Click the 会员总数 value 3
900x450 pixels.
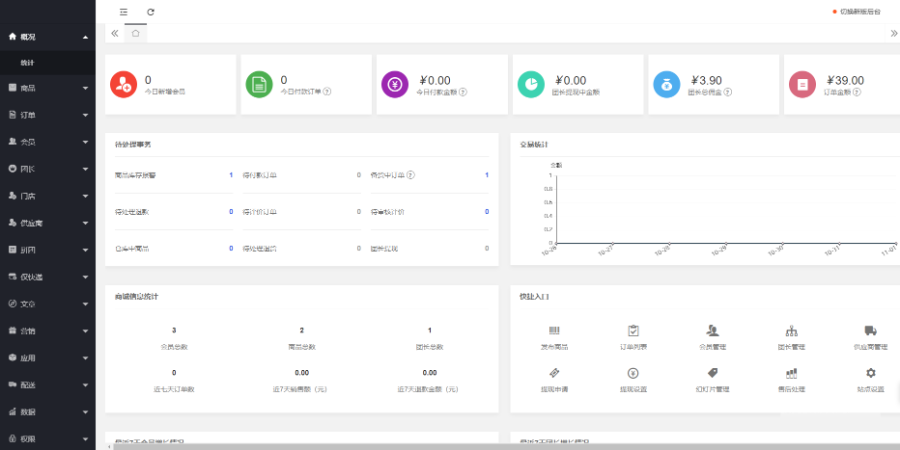(174, 331)
